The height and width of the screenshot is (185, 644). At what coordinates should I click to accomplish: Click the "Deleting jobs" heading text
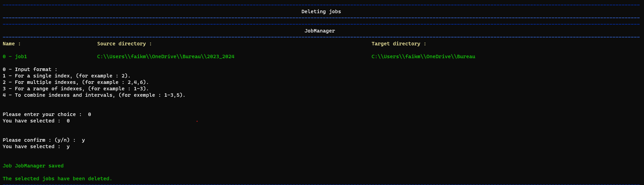pyautogui.click(x=321, y=11)
